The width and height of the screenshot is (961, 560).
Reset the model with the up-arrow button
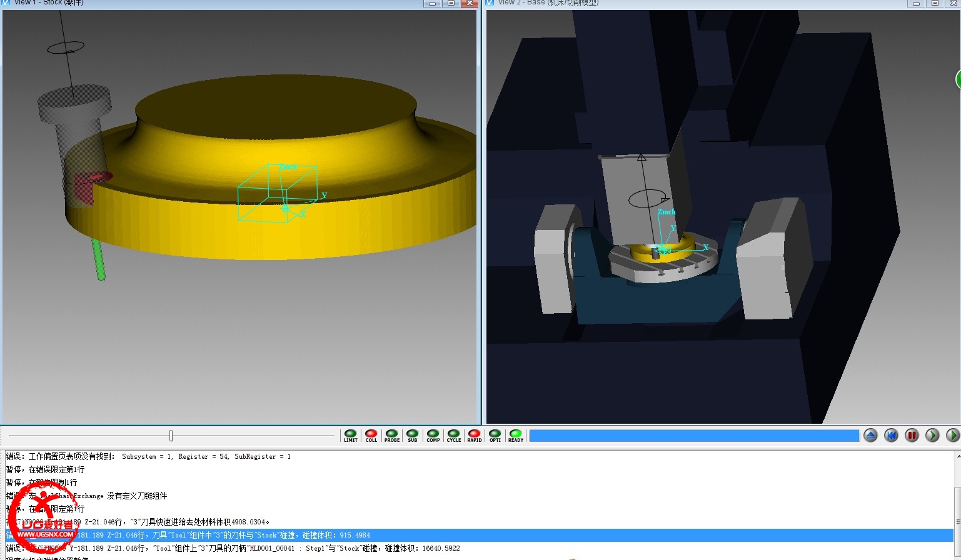(870, 436)
